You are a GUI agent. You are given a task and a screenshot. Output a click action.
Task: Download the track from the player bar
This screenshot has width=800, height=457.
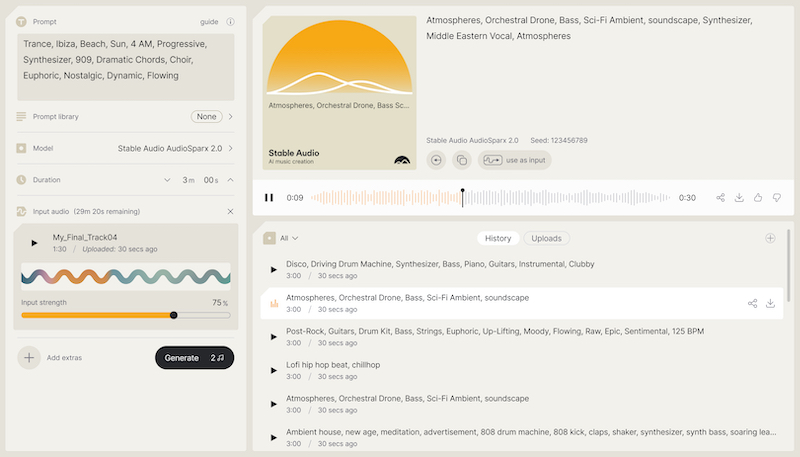pyautogui.click(x=739, y=197)
